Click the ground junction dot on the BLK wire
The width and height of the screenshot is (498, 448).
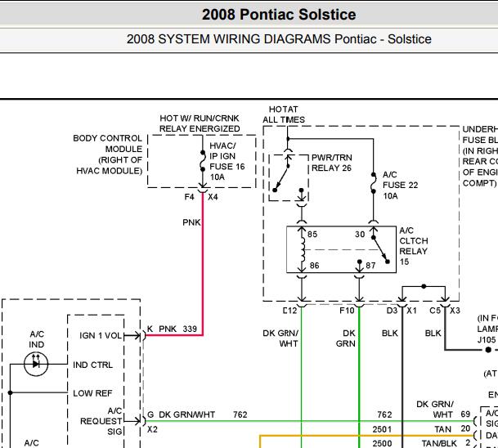coord(488,350)
